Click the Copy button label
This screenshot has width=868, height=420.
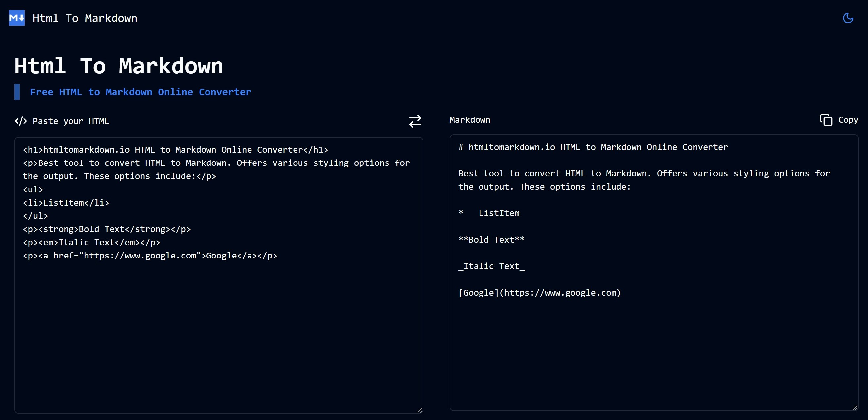click(x=848, y=120)
